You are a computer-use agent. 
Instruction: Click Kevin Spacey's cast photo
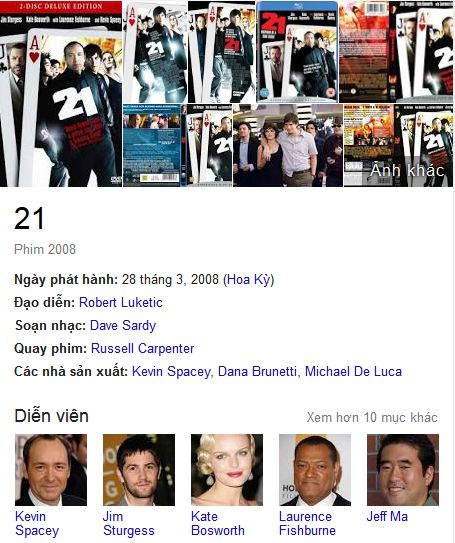tap(51, 470)
